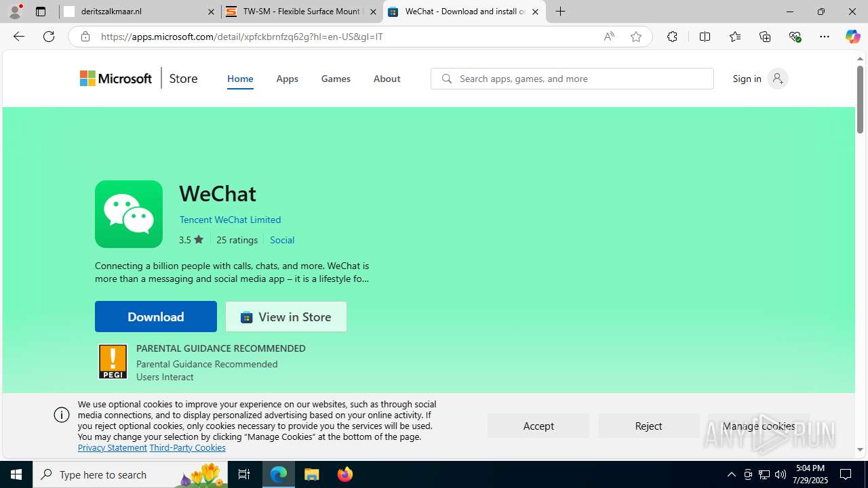Image resolution: width=868 pixels, height=488 pixels.
Task: View WeChat in Store app
Action: tap(286, 317)
